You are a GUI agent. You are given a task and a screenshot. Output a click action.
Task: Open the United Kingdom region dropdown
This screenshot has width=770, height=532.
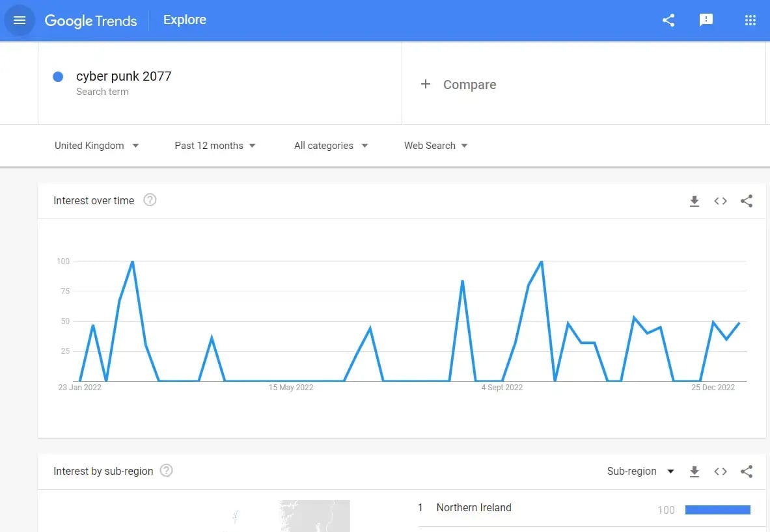click(96, 146)
